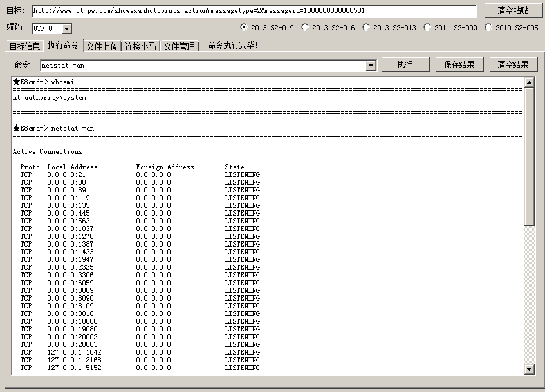Image resolution: width=545 pixels, height=392 pixels.
Task: Select the 2013 S2-013 radio option
Action: (389, 28)
